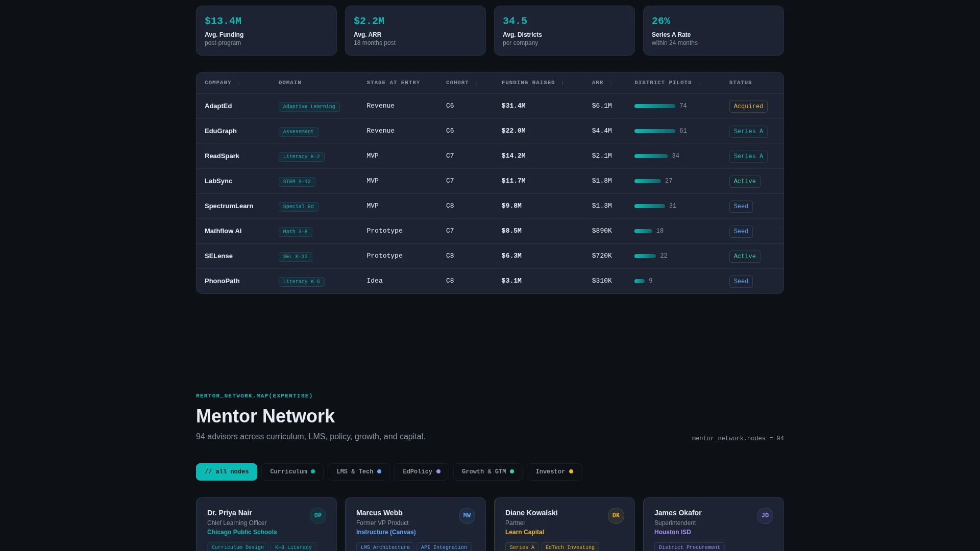The image size is (980, 551).
Task: Filter mentors by EdPolicy
Action: point(422,472)
